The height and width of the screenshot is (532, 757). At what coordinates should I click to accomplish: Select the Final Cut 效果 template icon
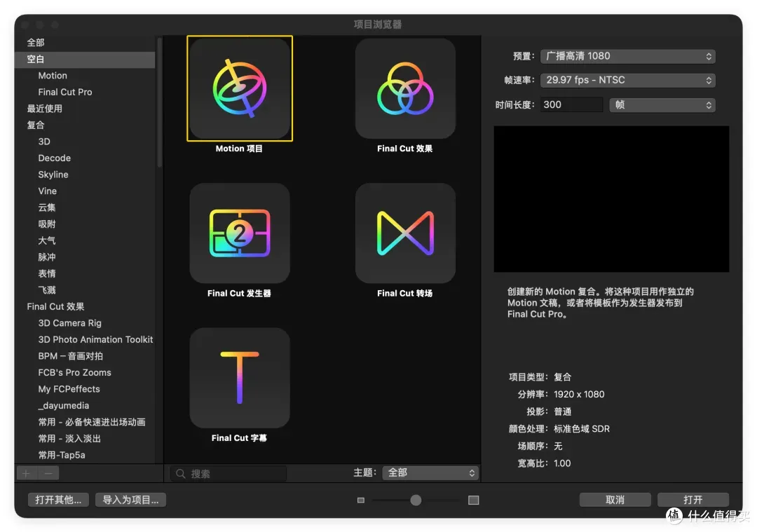click(x=405, y=88)
